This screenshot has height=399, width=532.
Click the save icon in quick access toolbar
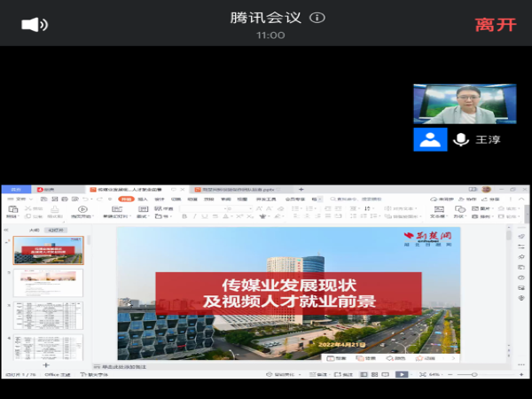pos(43,199)
